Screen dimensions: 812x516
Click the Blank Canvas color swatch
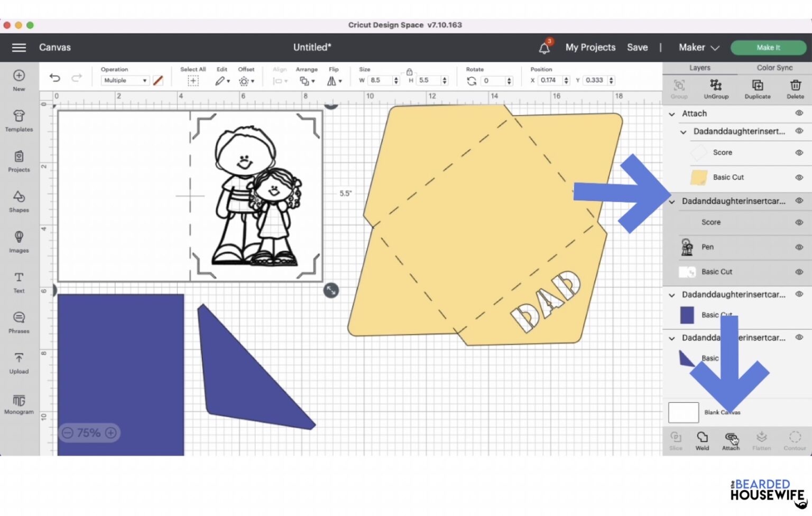684,412
